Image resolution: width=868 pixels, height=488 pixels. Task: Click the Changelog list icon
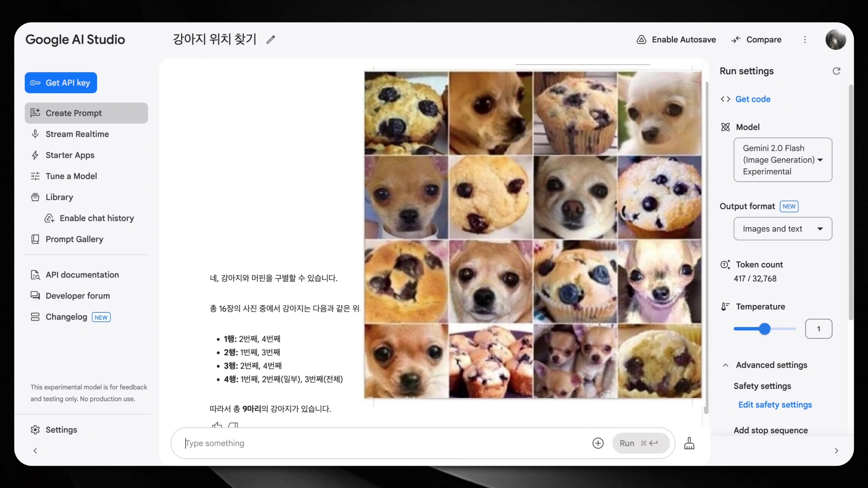[x=35, y=317]
